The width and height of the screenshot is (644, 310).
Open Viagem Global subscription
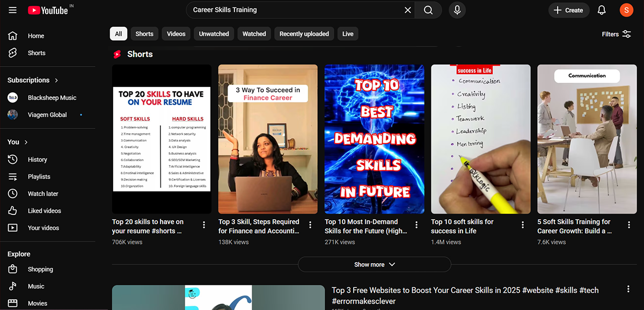(48, 115)
